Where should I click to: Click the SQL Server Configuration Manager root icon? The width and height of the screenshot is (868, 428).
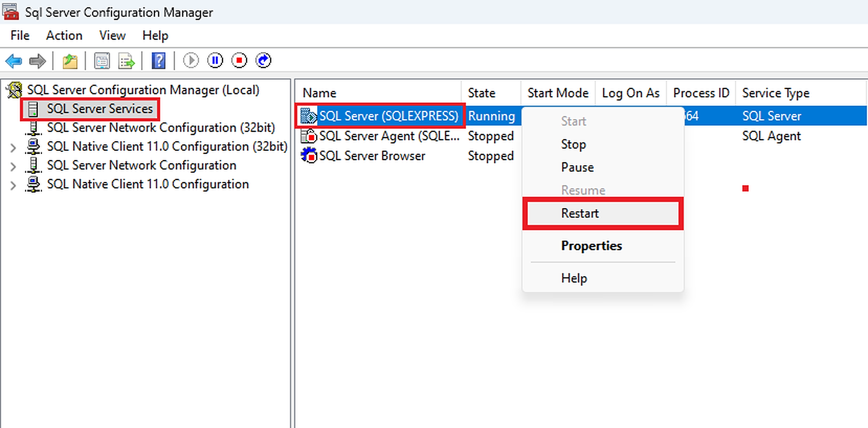click(15, 90)
